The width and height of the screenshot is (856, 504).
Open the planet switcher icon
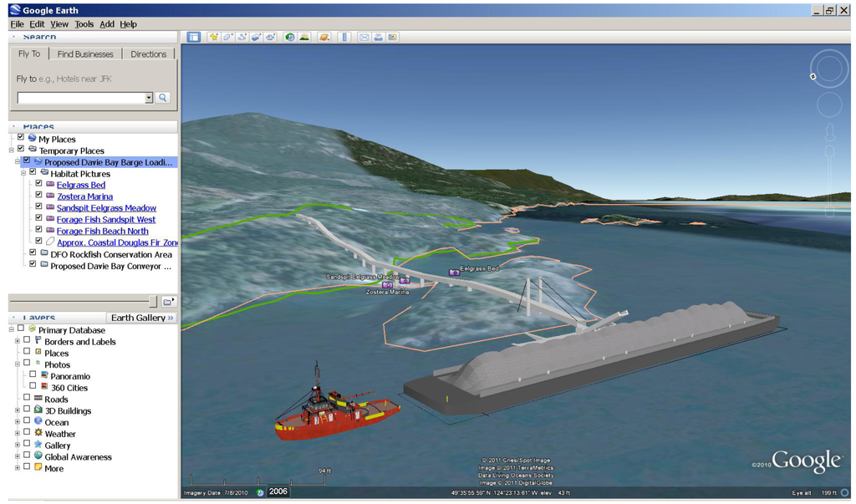(324, 37)
